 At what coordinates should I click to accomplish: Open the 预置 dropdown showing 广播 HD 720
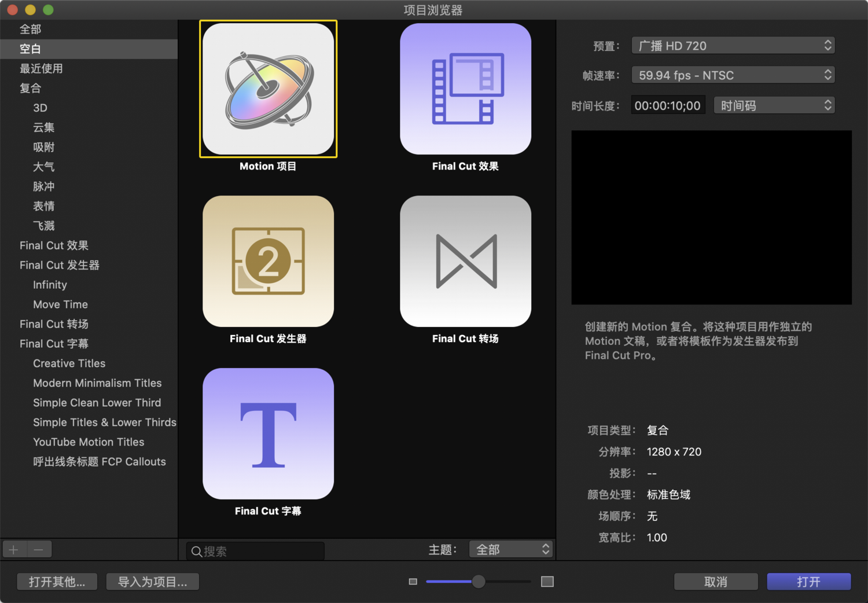tap(733, 46)
